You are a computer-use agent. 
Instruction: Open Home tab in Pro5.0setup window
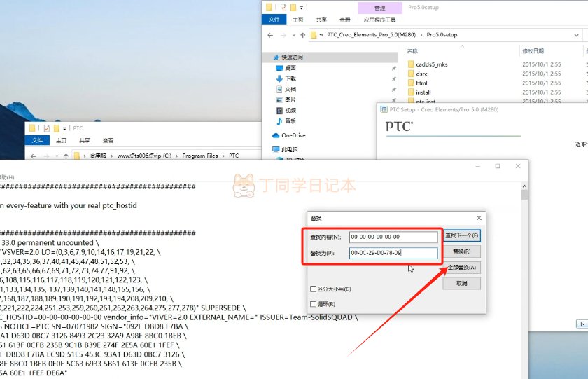coord(297,20)
